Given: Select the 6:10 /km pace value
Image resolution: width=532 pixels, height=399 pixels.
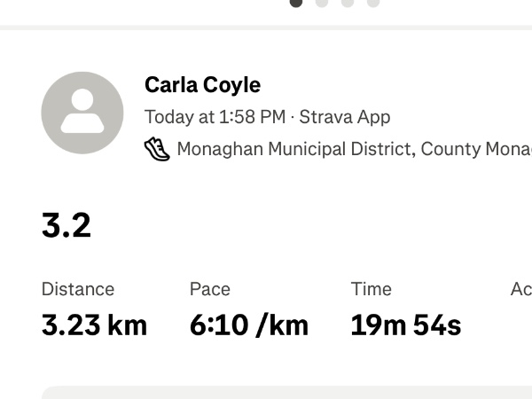Looking at the screenshot, I should (x=249, y=325).
